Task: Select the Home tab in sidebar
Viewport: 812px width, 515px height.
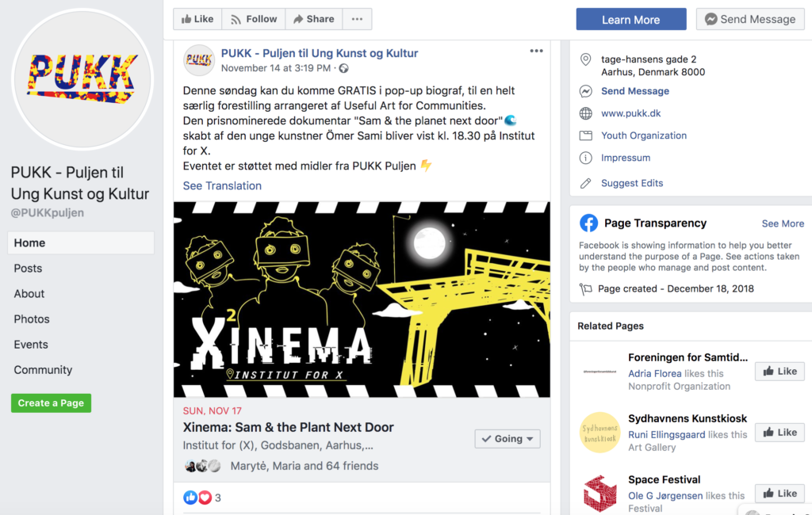Action: tap(81, 242)
